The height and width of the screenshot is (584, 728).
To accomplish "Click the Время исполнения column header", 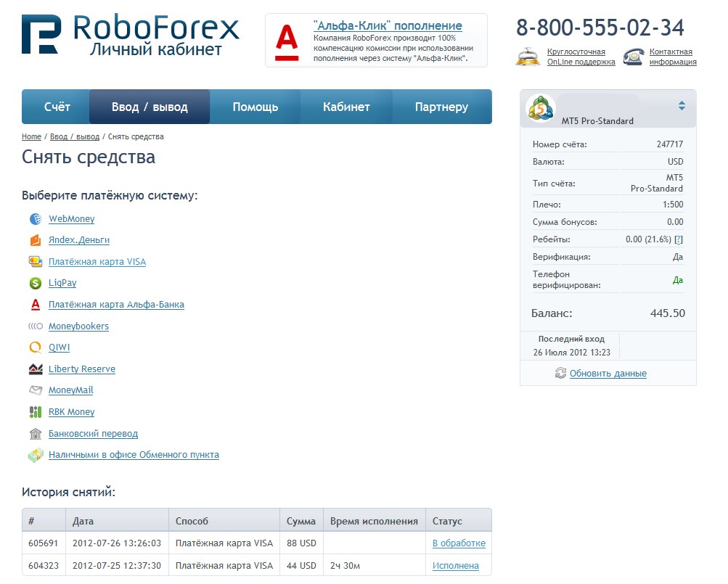I will pyautogui.click(x=374, y=521).
